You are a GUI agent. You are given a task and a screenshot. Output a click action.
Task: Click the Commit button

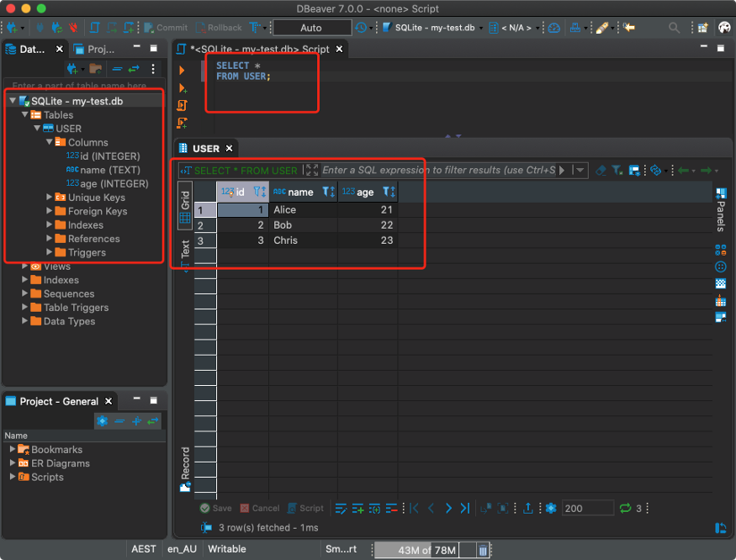click(166, 28)
